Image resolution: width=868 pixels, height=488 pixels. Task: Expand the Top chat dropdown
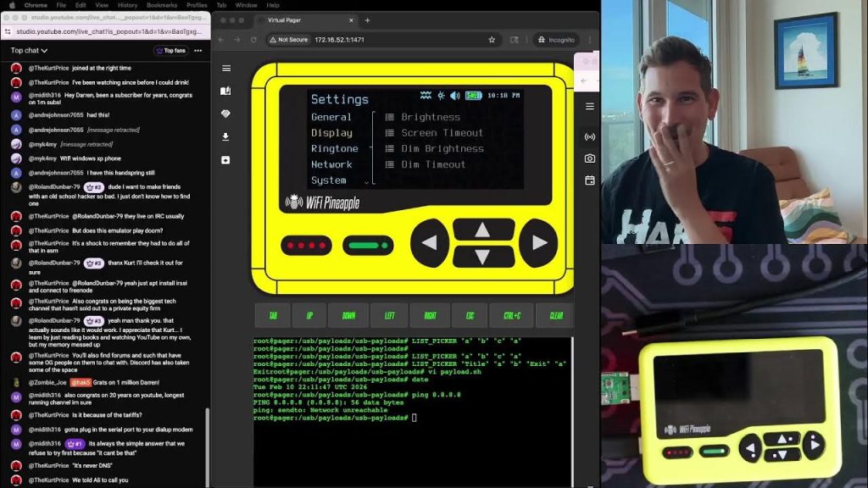click(x=29, y=50)
